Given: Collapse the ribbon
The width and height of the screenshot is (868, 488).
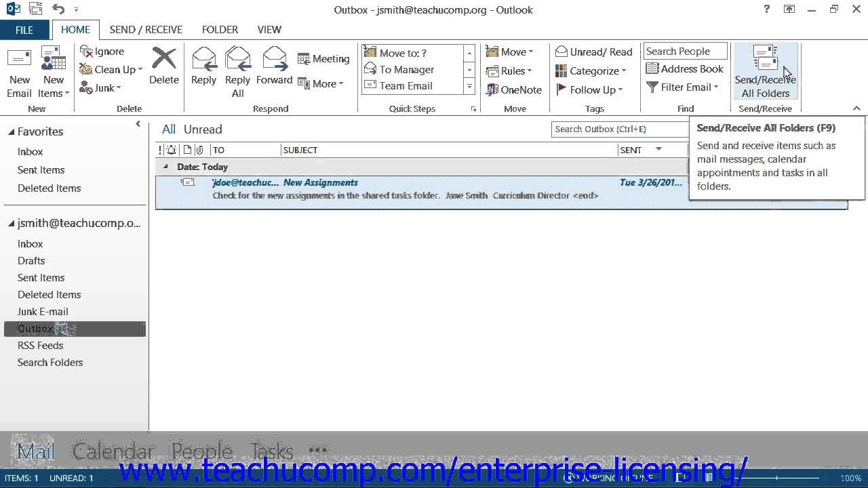Looking at the screenshot, I should [x=856, y=108].
